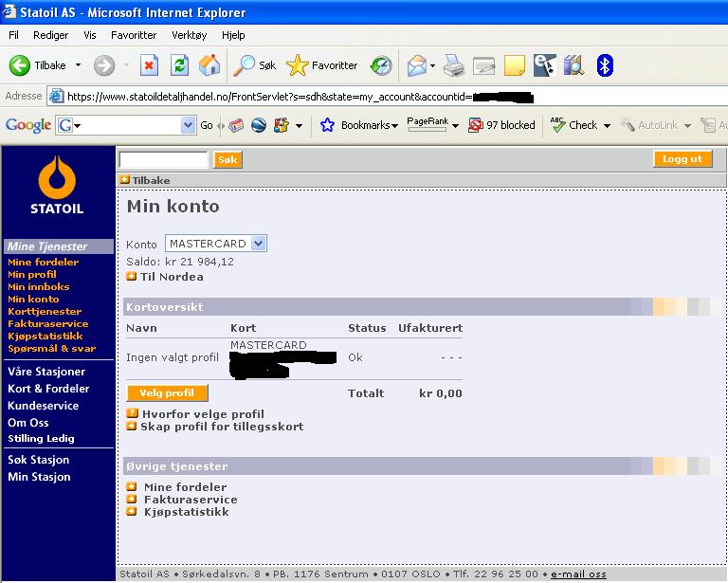The image size is (728, 583).
Task: Open the Fil menu
Action: pyautogui.click(x=13, y=35)
